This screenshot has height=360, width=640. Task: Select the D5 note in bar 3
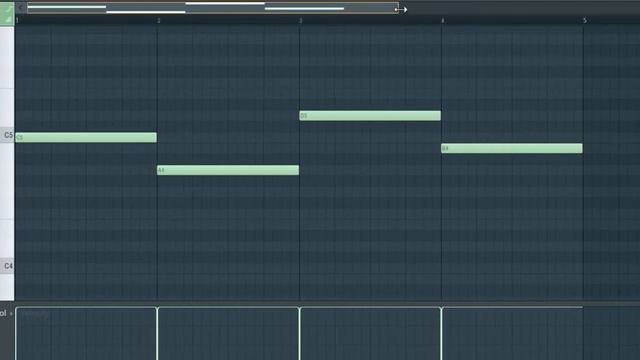(370, 116)
